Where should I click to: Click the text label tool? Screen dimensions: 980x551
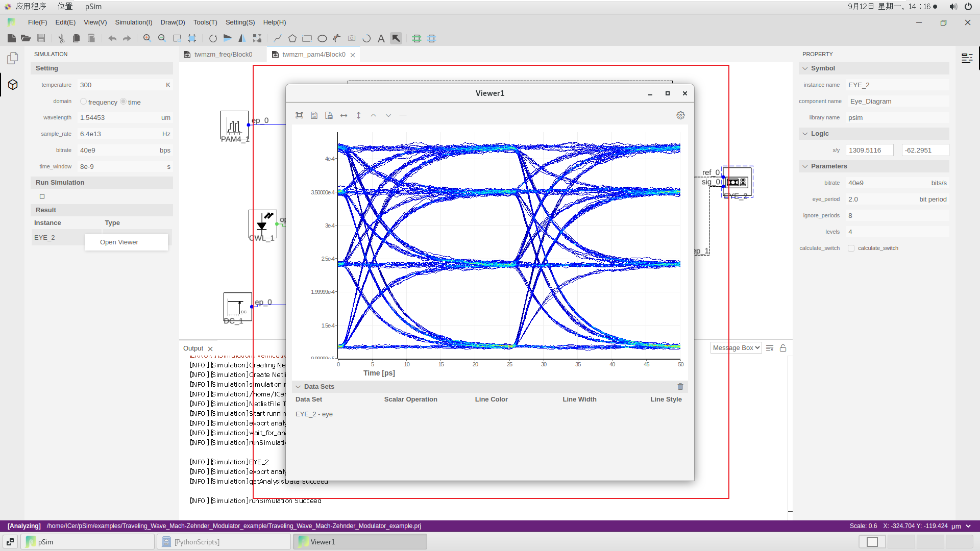381,38
